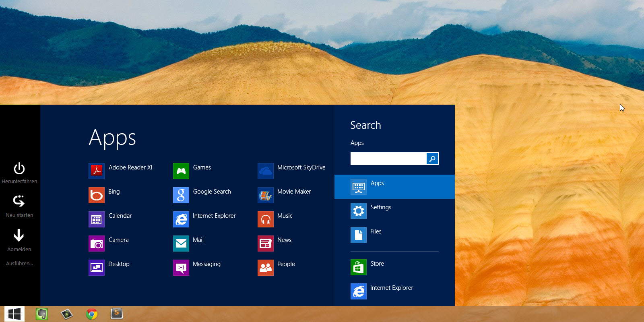Open the Messaging app icon

point(181,268)
